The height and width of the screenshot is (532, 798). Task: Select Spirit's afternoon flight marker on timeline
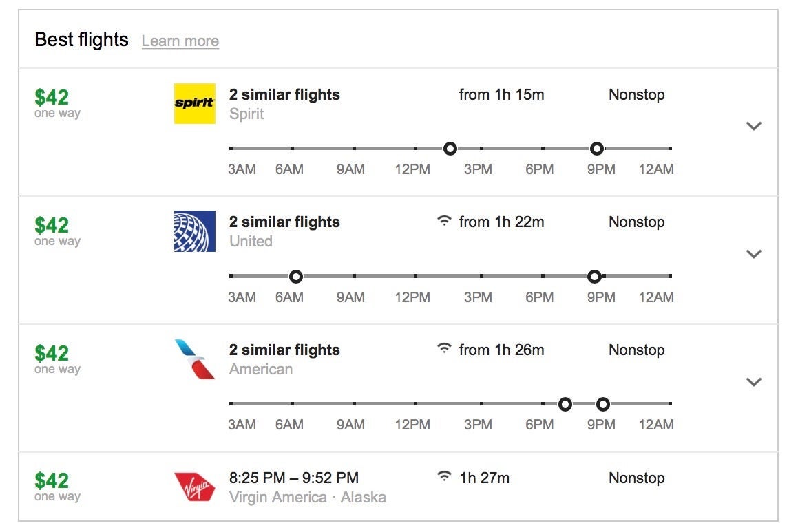pos(450,148)
